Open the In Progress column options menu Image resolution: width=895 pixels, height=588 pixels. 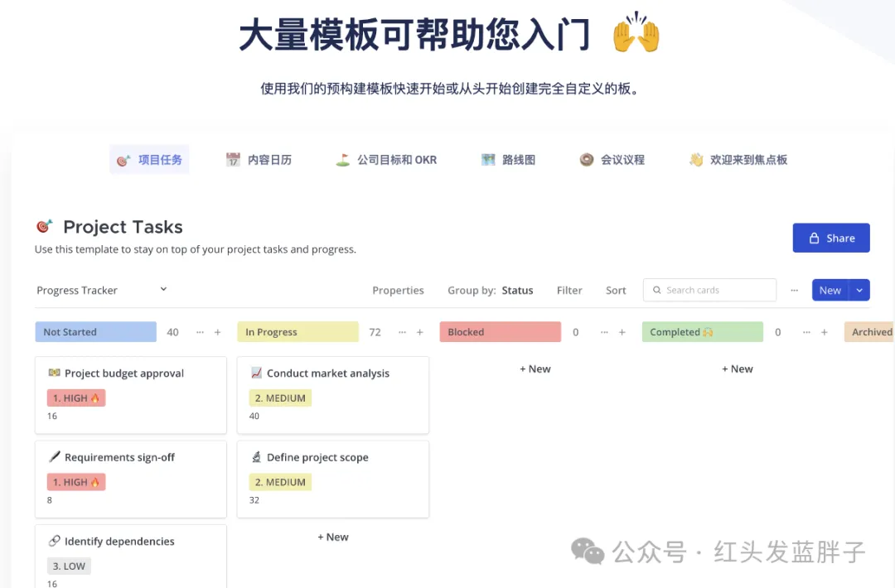click(402, 332)
